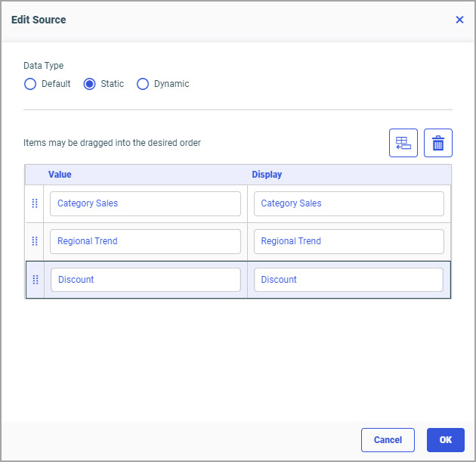Click the Value column header
The height and width of the screenshot is (462, 476).
(x=60, y=175)
